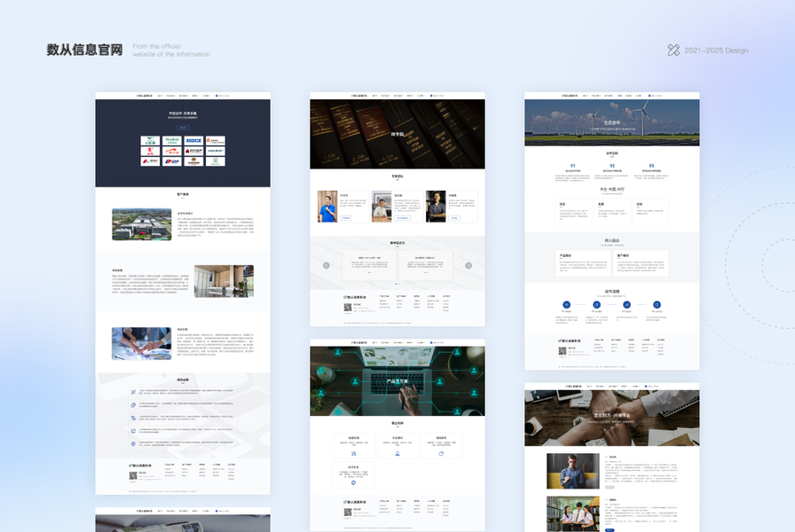Viewport: 795px width, 532px height.
Task: Select the '2021-2025 Design' label
Action: pyautogui.click(x=716, y=51)
